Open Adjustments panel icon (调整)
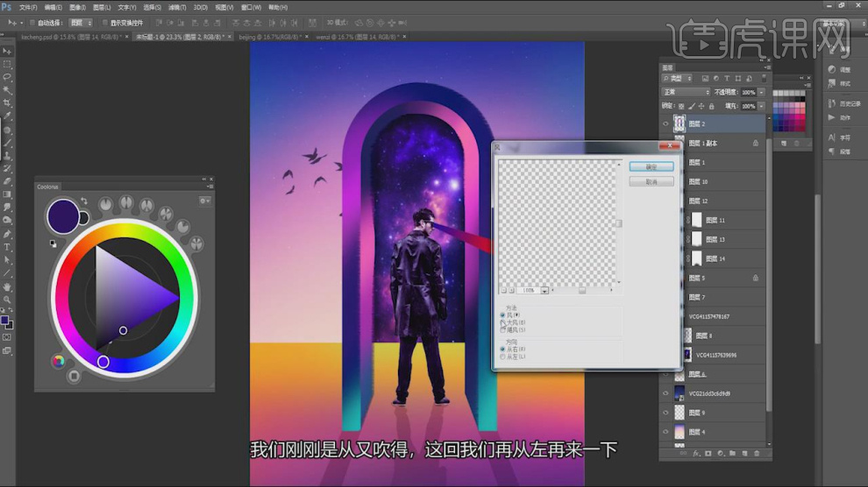 832,69
